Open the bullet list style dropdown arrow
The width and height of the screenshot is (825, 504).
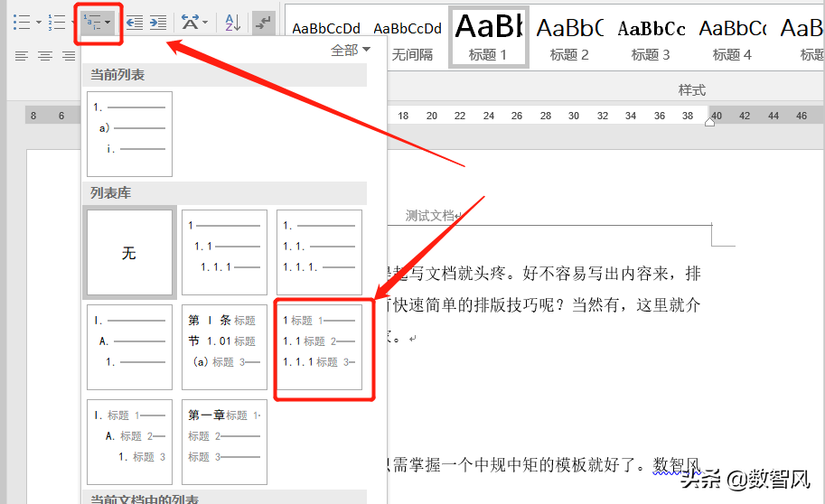point(39,22)
